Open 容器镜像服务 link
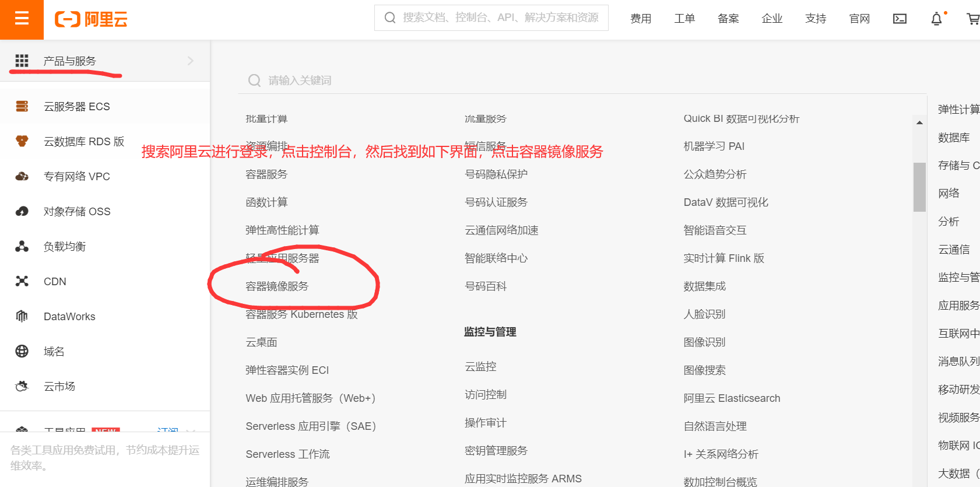This screenshot has height=487, width=980. [x=277, y=286]
